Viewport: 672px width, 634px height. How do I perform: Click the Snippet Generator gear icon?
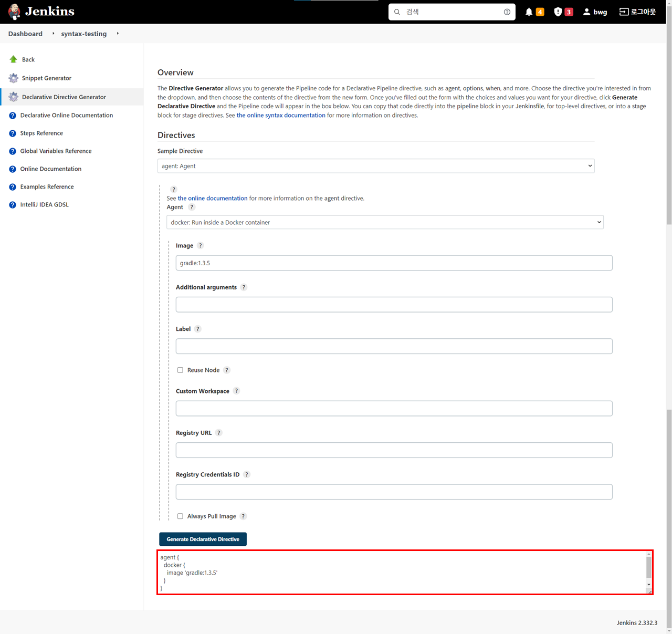point(14,78)
